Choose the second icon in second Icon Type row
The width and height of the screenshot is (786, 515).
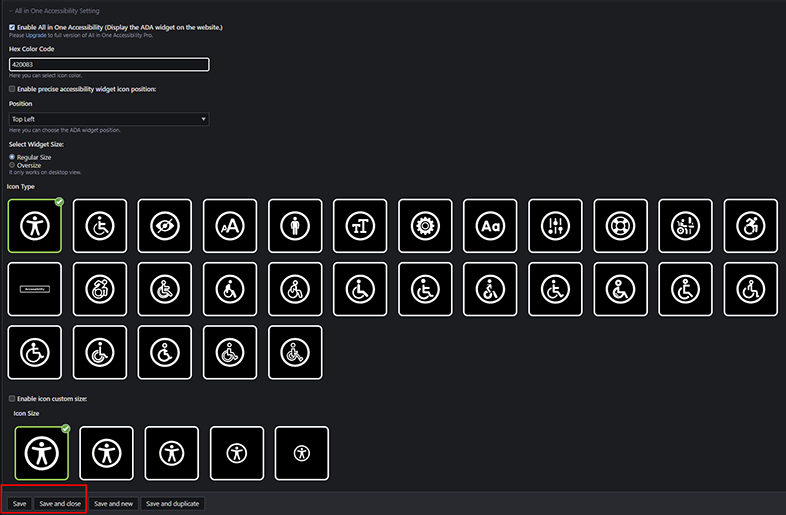(x=100, y=289)
